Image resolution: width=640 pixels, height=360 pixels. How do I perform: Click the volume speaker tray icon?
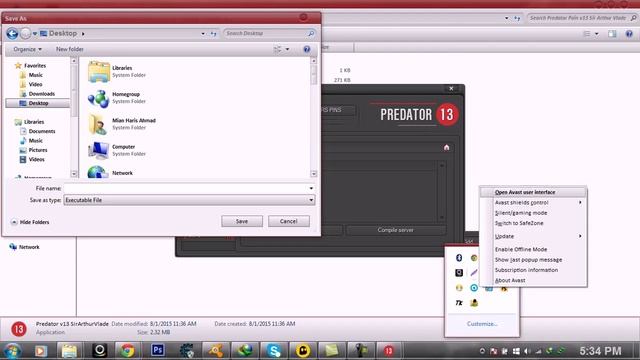tap(527, 351)
